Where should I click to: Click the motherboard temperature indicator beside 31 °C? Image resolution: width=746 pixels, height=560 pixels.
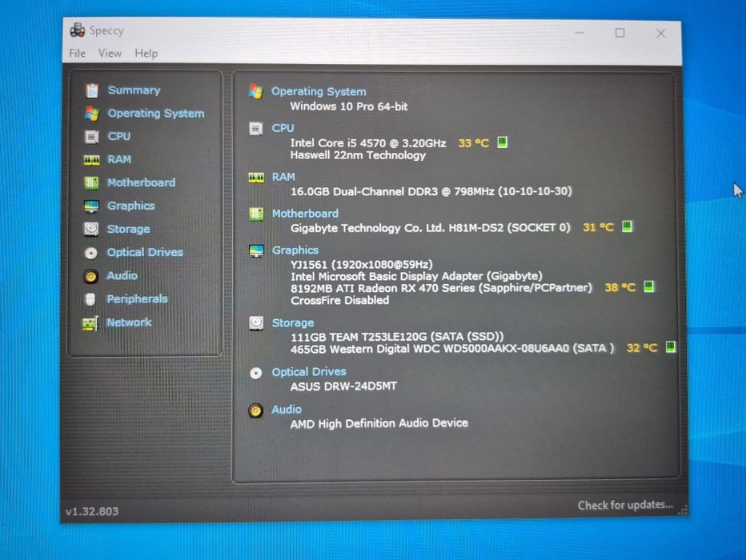[x=627, y=226]
